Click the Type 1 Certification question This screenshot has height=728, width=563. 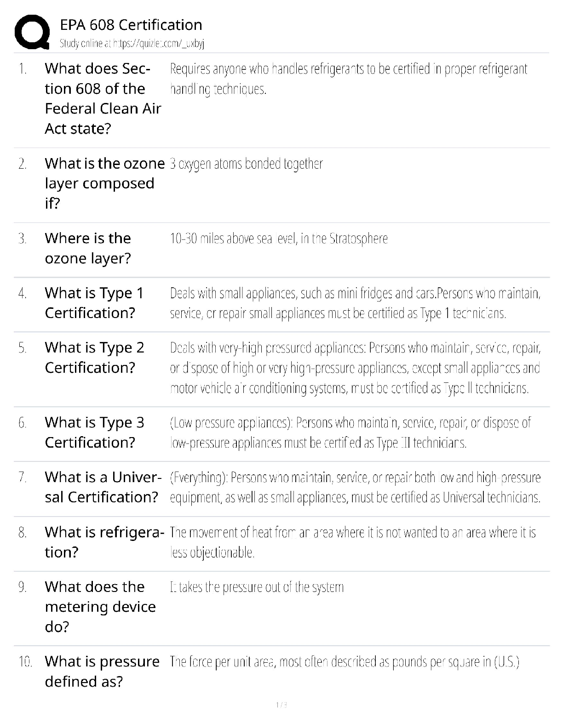coord(94,303)
